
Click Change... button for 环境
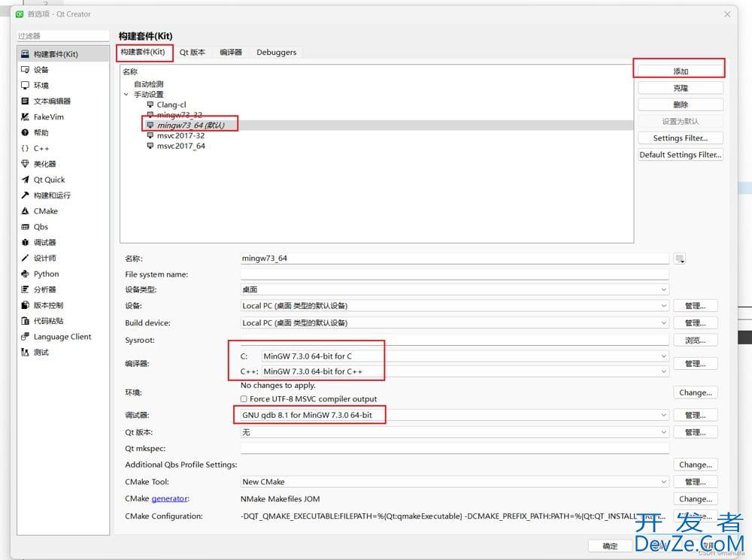(696, 392)
